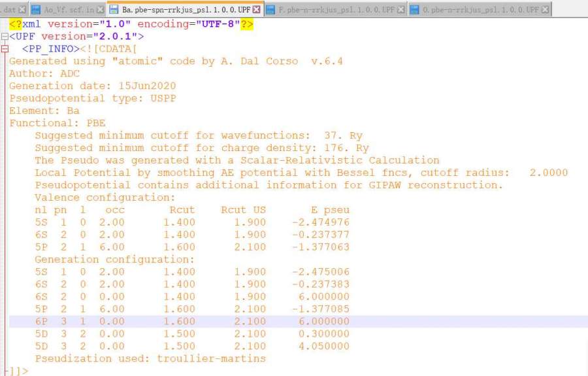Click the 'Pseudopotential type: USPP' line
Image resolution: width=588 pixels, height=376 pixels.
[92, 98]
